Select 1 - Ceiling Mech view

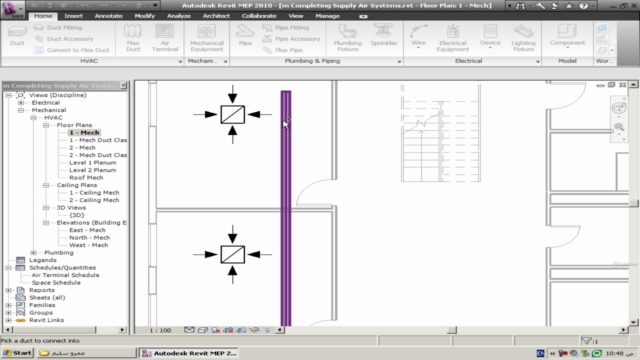[94, 193]
